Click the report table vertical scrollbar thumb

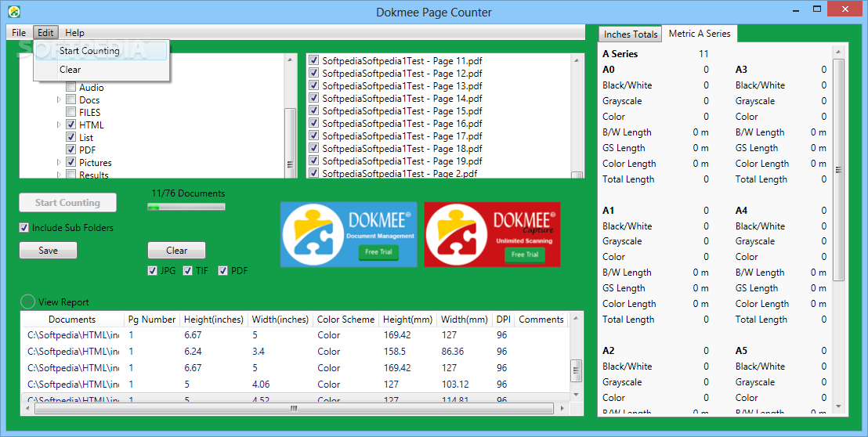pos(577,370)
